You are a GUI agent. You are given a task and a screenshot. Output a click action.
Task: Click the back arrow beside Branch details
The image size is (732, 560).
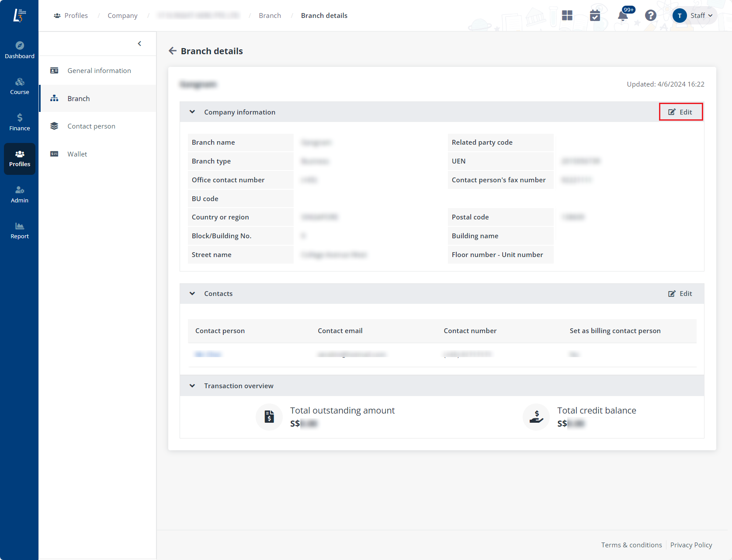pos(173,51)
